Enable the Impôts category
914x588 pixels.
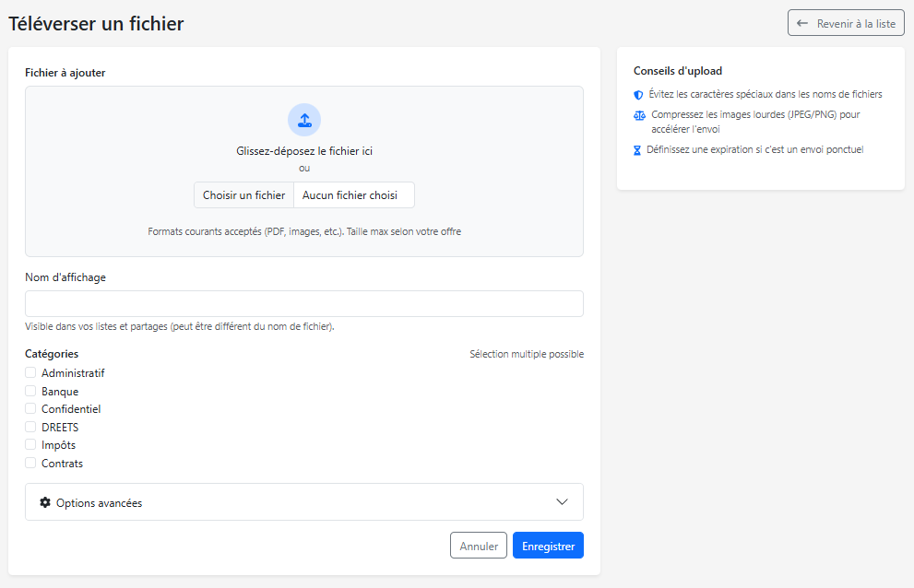pyautogui.click(x=30, y=444)
